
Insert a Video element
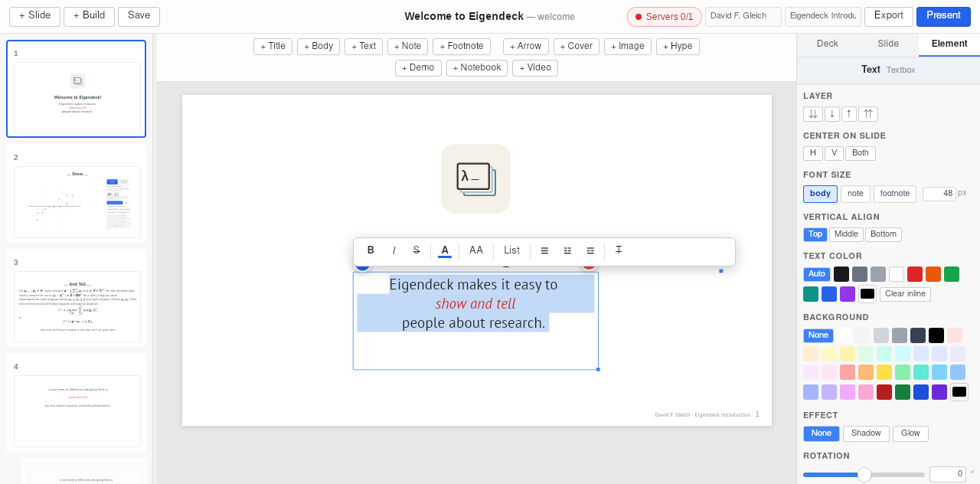click(535, 68)
